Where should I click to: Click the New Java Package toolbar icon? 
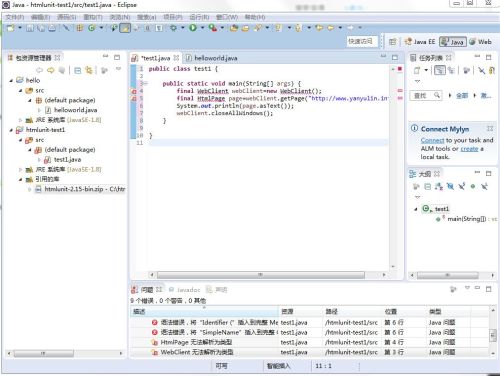(x=80, y=28)
